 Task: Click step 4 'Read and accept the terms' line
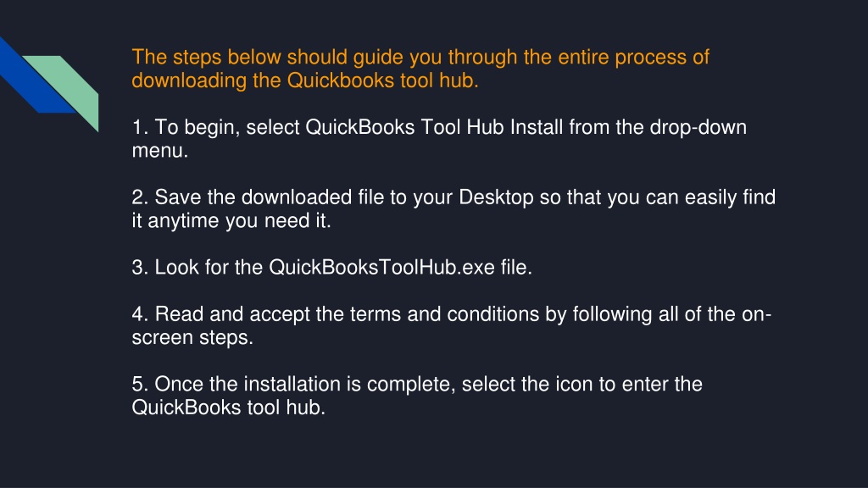tap(452, 314)
